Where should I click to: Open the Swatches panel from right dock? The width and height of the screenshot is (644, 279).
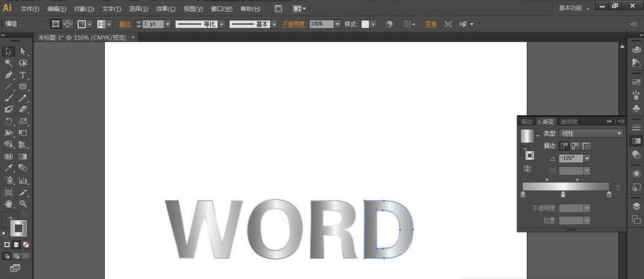pos(636,82)
